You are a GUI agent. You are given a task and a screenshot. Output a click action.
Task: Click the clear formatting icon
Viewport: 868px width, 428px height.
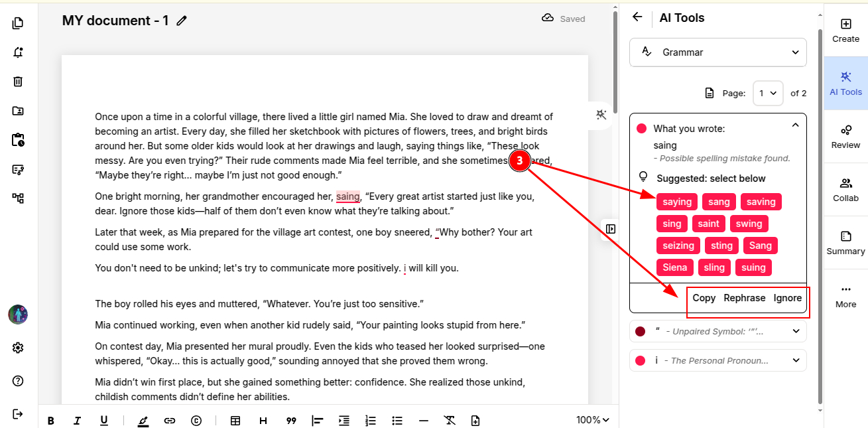pos(450,421)
